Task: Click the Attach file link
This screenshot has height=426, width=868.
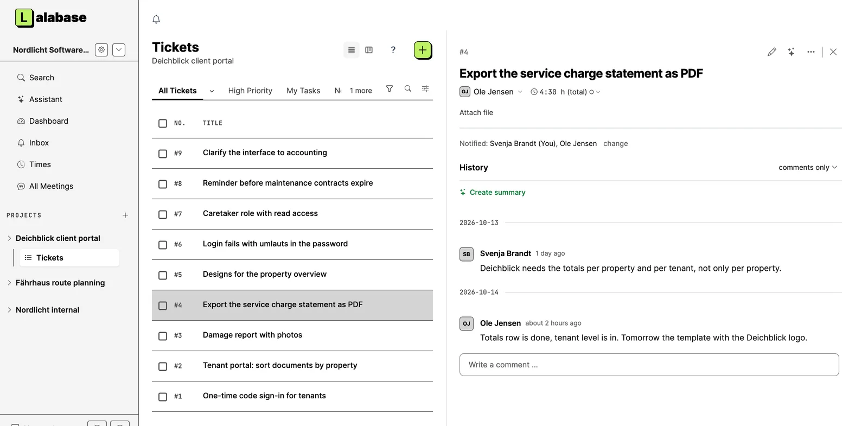Action: click(476, 112)
